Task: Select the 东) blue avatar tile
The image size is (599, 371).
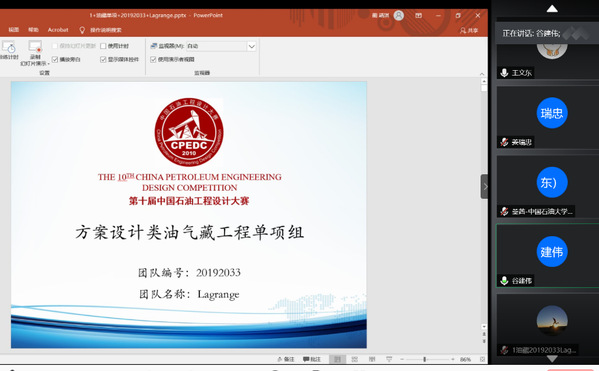Action: click(x=552, y=182)
